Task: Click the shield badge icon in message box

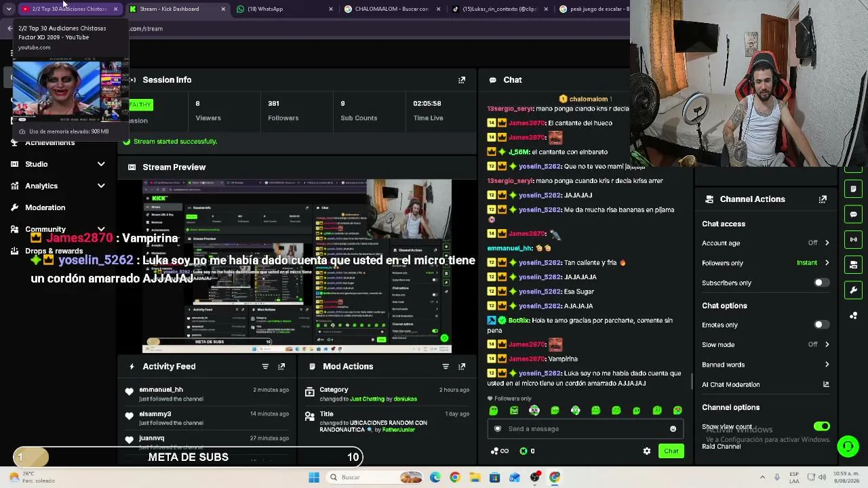Action: [x=498, y=429]
